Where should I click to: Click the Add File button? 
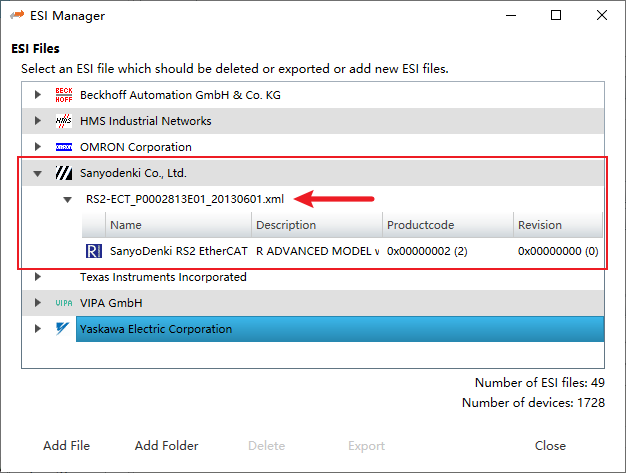point(69,446)
